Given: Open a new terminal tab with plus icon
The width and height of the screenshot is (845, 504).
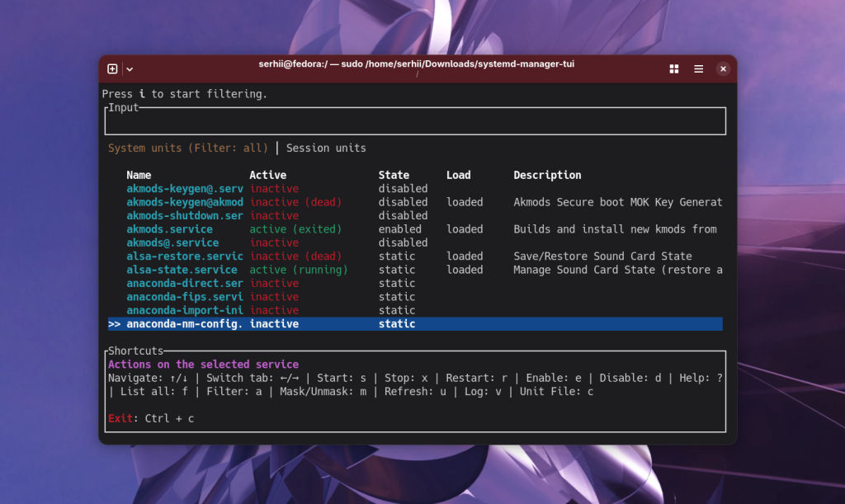Looking at the screenshot, I should tap(112, 69).
